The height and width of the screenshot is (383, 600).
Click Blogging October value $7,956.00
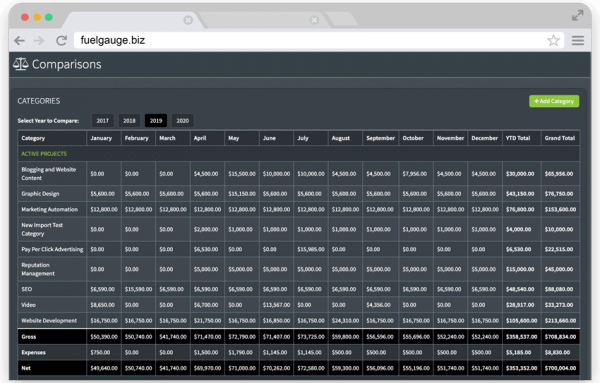(x=414, y=174)
